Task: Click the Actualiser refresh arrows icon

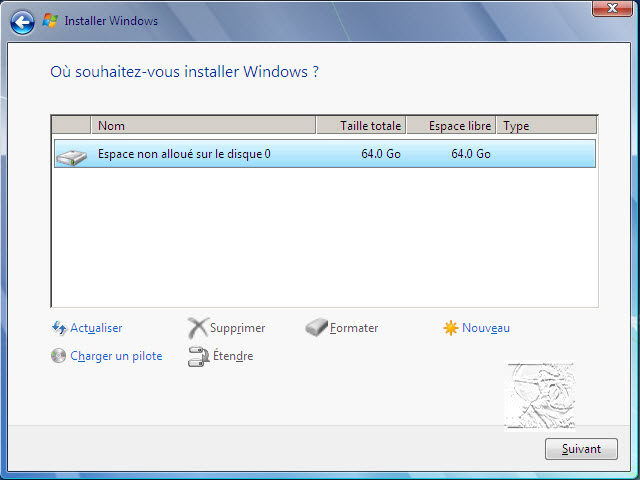Action: (59, 328)
